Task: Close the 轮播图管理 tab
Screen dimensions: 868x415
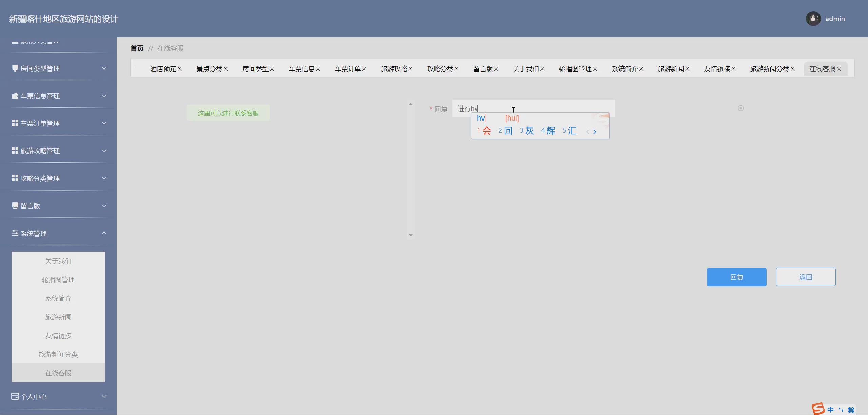Action: [x=595, y=69]
